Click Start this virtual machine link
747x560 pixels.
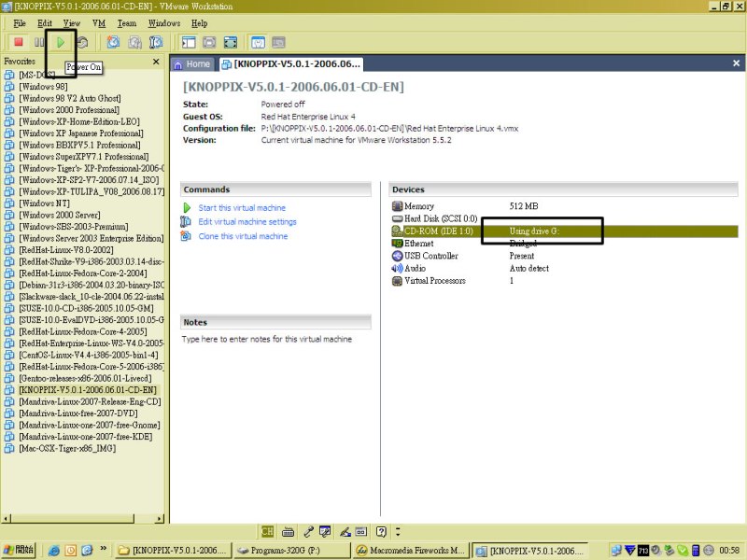click(x=242, y=207)
